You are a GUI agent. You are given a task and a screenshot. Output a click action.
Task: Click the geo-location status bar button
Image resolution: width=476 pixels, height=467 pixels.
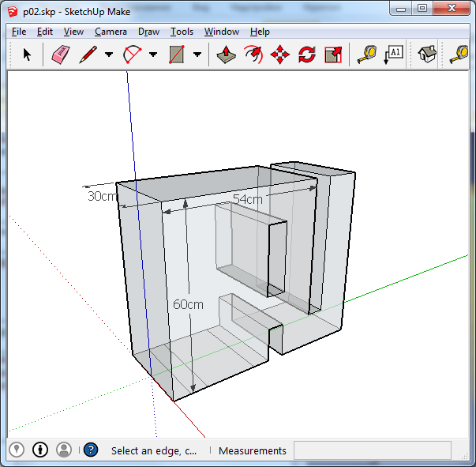(x=17, y=450)
